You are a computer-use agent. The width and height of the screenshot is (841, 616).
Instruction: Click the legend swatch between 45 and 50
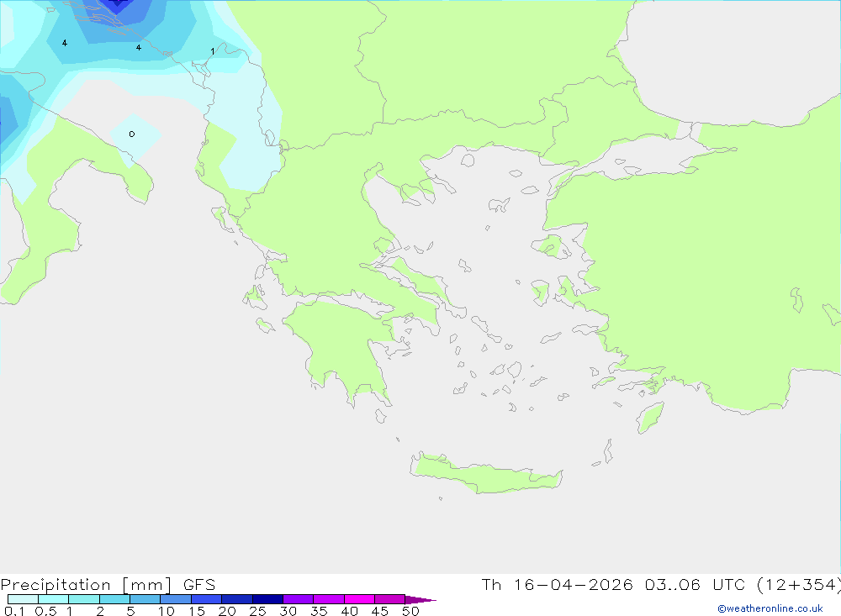point(389,599)
